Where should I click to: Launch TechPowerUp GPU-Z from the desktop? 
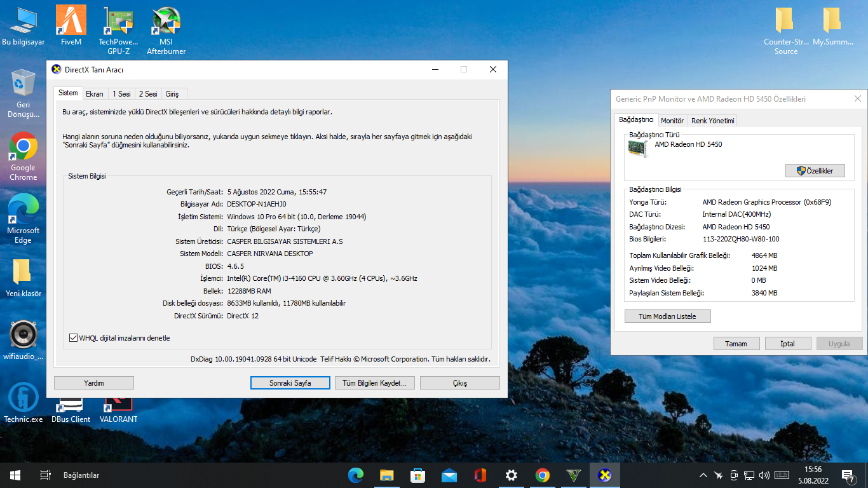118,32
